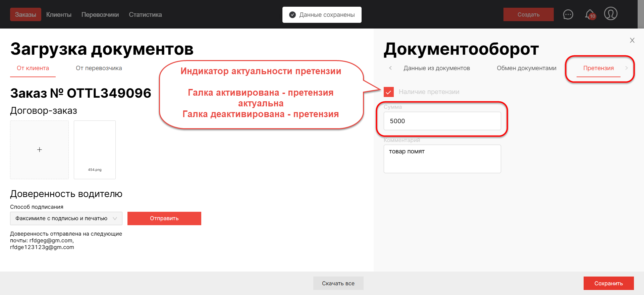
Task: Switch to the От перевозчика tab
Action: [99, 68]
